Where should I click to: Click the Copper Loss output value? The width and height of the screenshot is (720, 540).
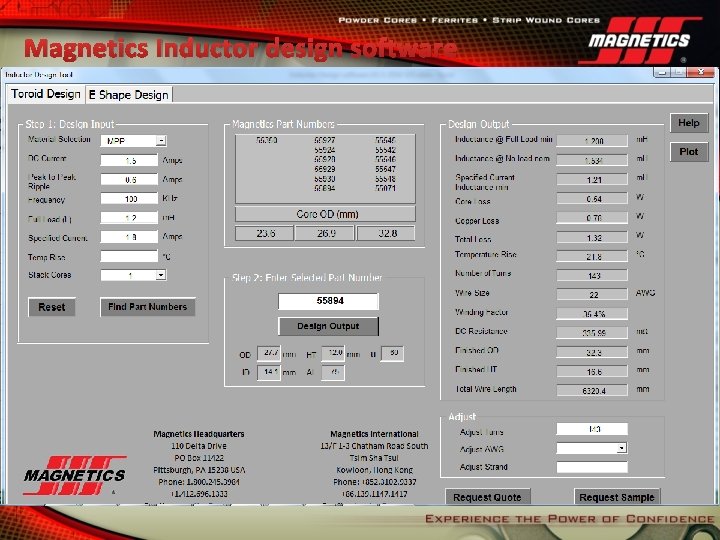pyautogui.click(x=592, y=218)
